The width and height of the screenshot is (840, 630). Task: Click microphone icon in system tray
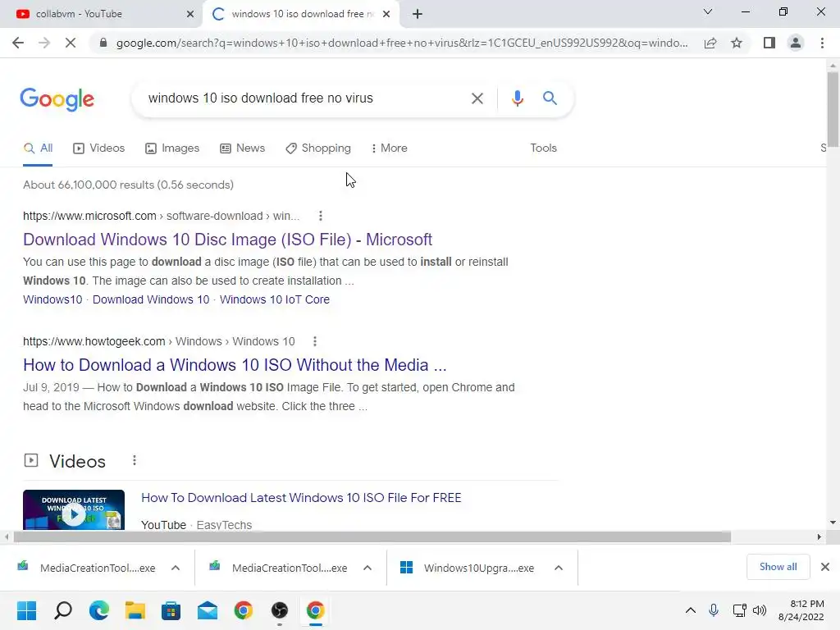pyautogui.click(x=714, y=610)
